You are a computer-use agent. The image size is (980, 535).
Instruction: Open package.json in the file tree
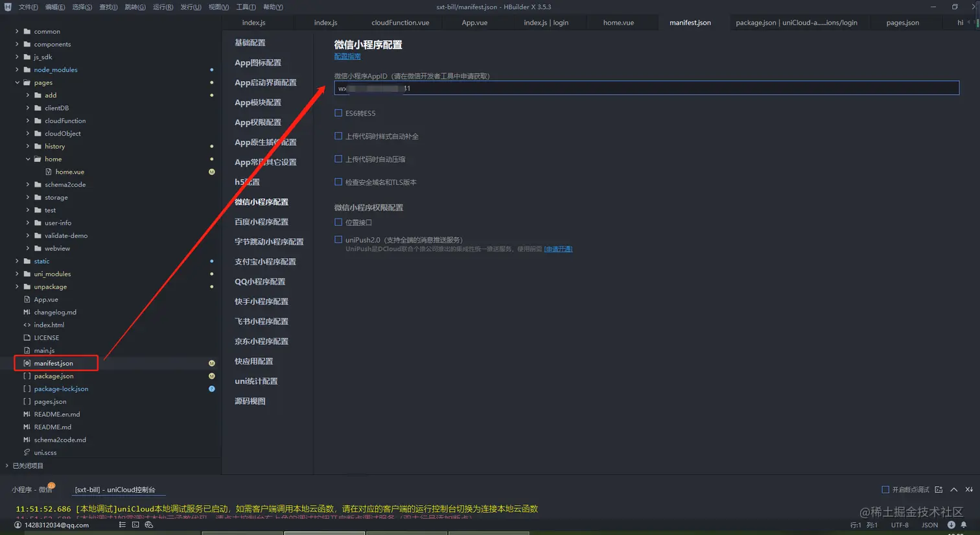point(54,376)
